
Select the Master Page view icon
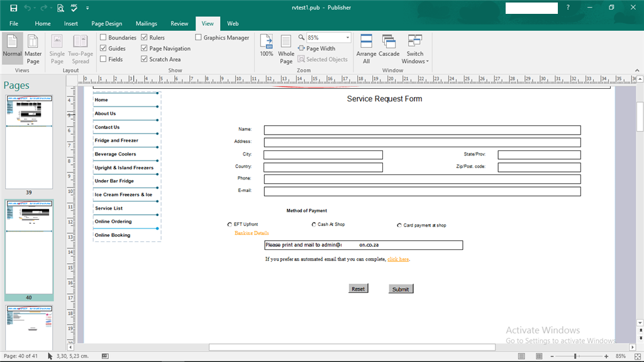tap(33, 48)
